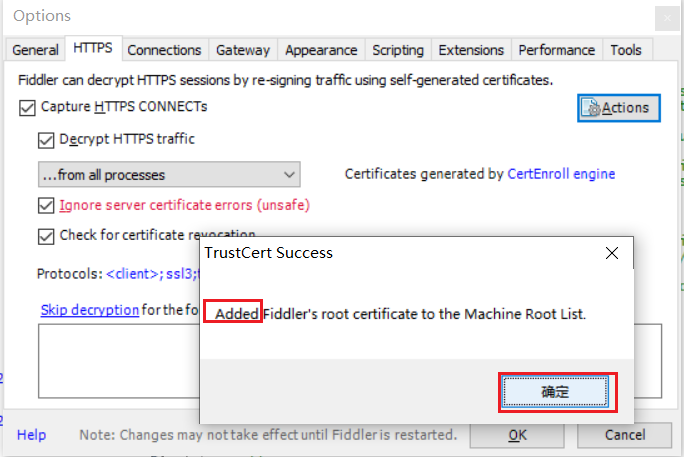Image resolution: width=684 pixels, height=457 pixels.
Task: Click the 'Certificates generated by' label
Action: [x=424, y=174]
